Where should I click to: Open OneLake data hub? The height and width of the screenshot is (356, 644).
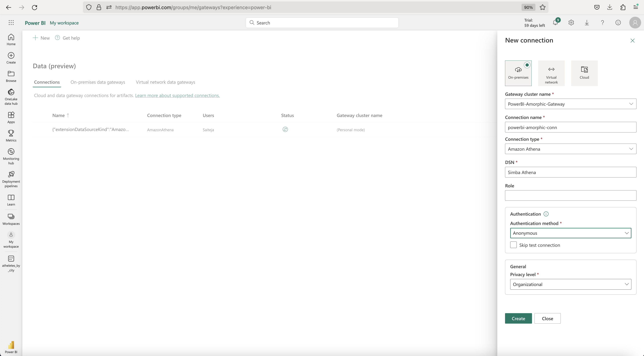[x=11, y=97]
